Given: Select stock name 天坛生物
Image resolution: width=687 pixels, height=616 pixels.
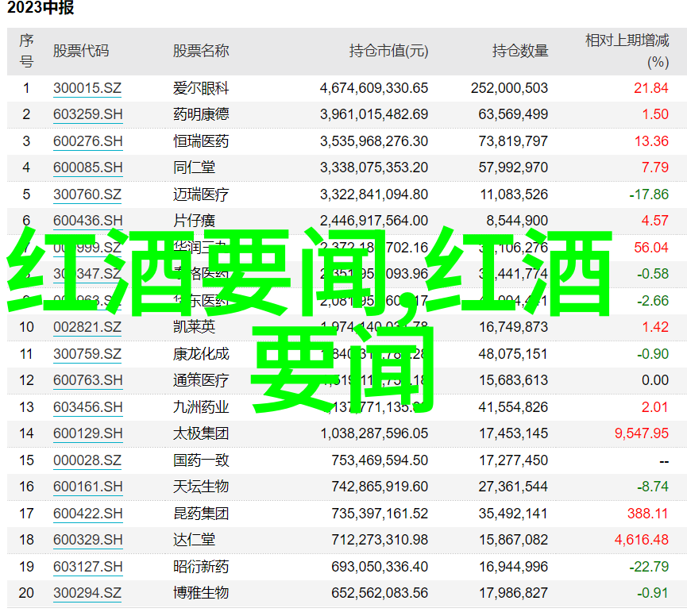Looking at the screenshot, I should point(201,487).
